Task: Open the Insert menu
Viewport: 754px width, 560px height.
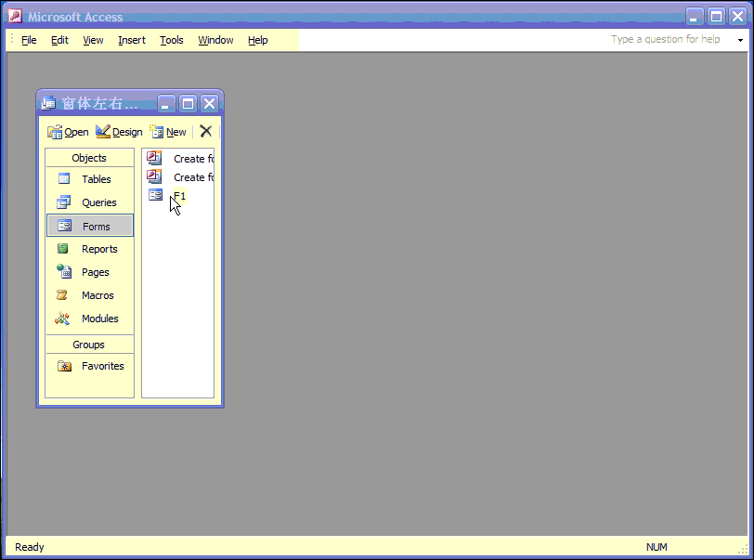Action: pyautogui.click(x=132, y=40)
